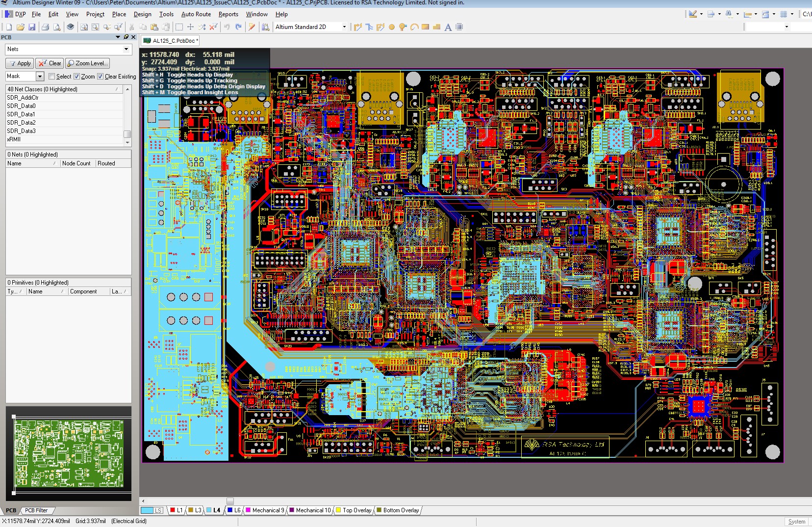Select the Place Arc tool

[x=414, y=27]
